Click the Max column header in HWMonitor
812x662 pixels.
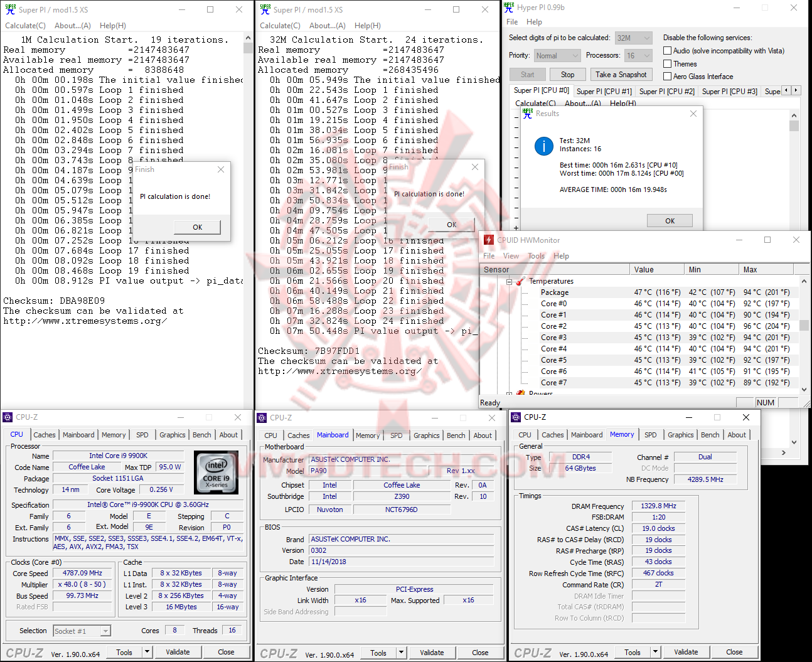coord(766,270)
